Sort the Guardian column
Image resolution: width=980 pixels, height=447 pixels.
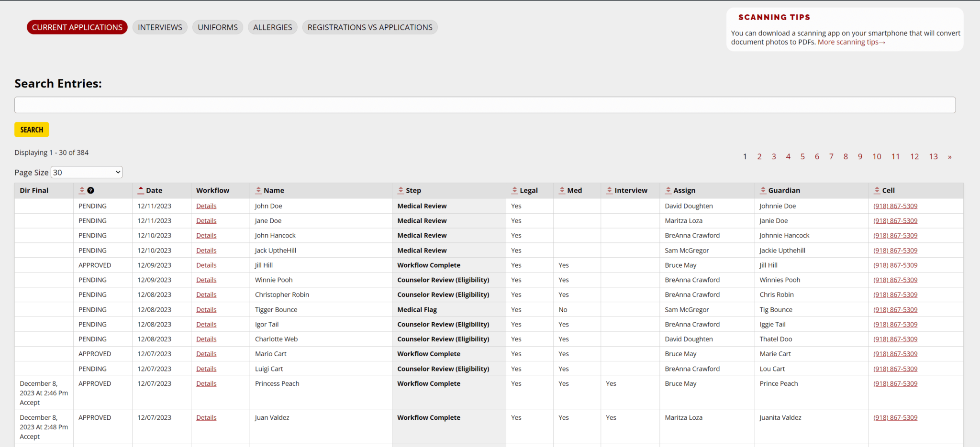pos(763,190)
